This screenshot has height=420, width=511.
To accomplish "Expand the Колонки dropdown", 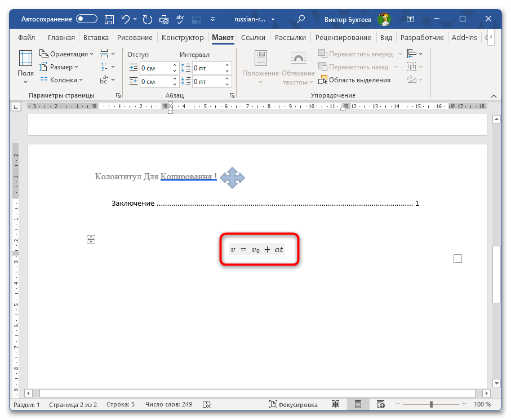I will click(61, 80).
